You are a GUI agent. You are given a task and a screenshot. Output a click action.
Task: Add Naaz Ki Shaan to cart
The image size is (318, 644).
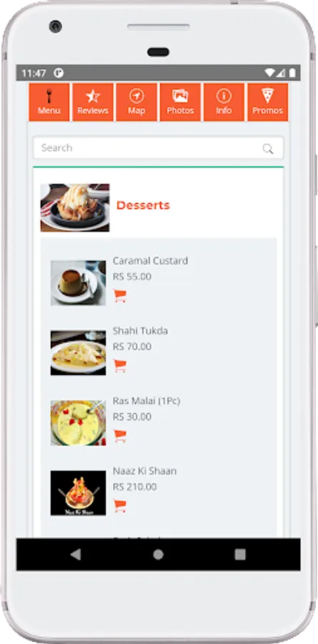click(120, 506)
